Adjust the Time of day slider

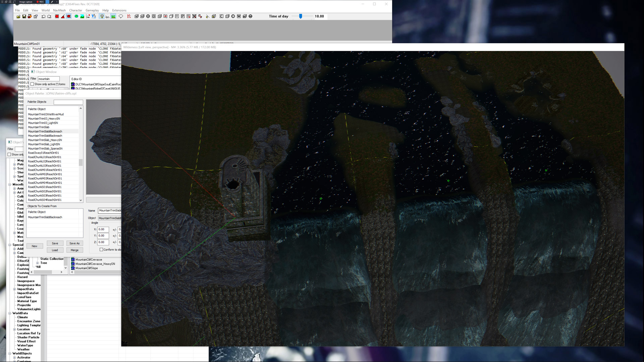pyautogui.click(x=301, y=16)
